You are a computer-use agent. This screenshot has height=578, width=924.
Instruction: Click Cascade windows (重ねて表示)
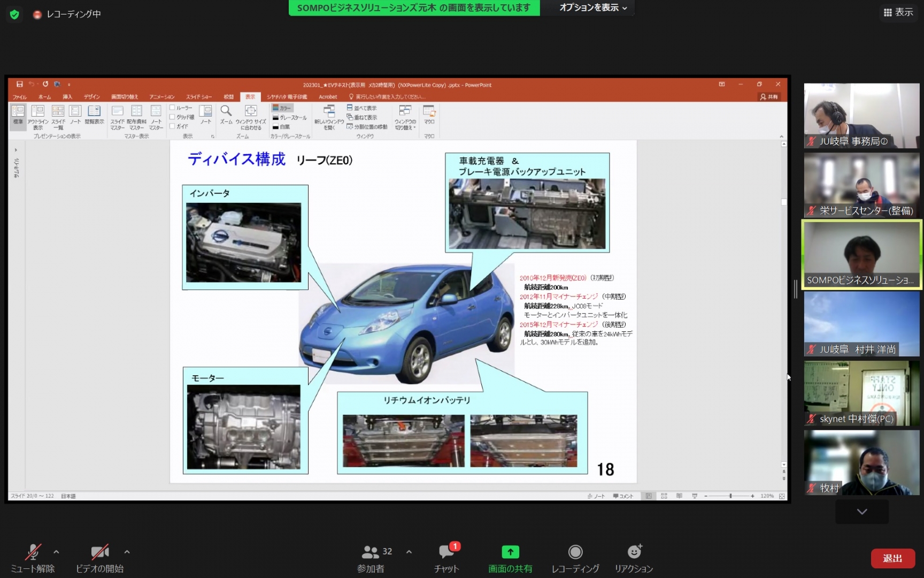362,117
